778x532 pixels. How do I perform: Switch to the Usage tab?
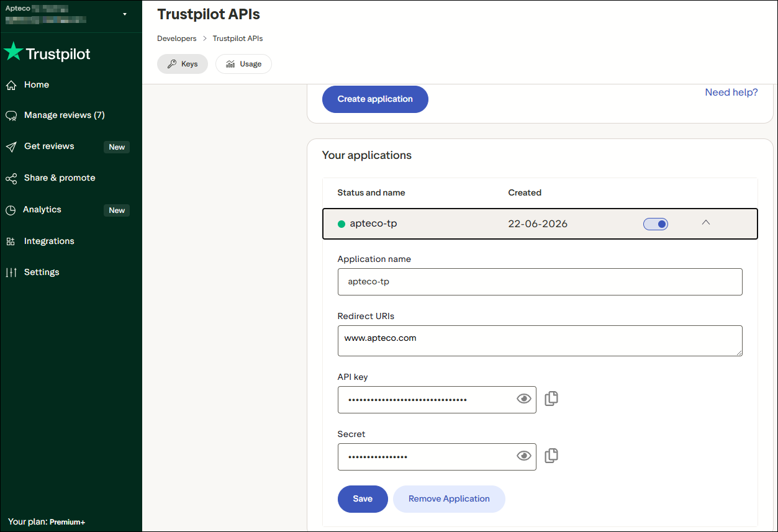243,64
